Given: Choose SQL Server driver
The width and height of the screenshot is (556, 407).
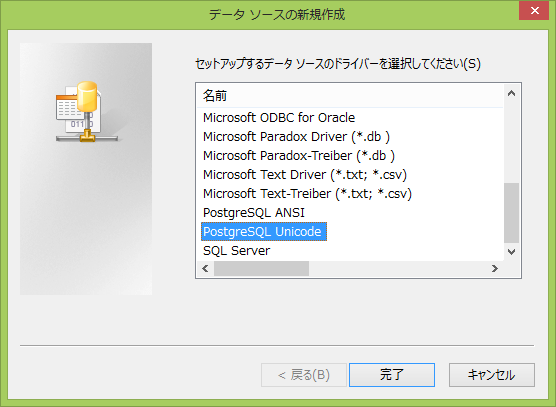Looking at the screenshot, I should point(236,251).
